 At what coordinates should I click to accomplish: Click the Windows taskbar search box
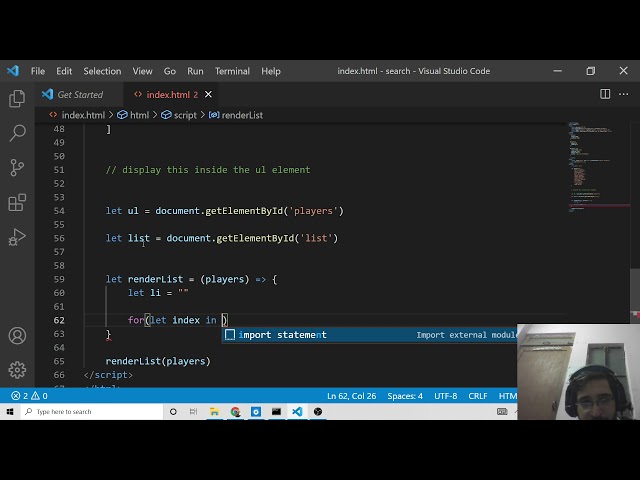coord(91,412)
